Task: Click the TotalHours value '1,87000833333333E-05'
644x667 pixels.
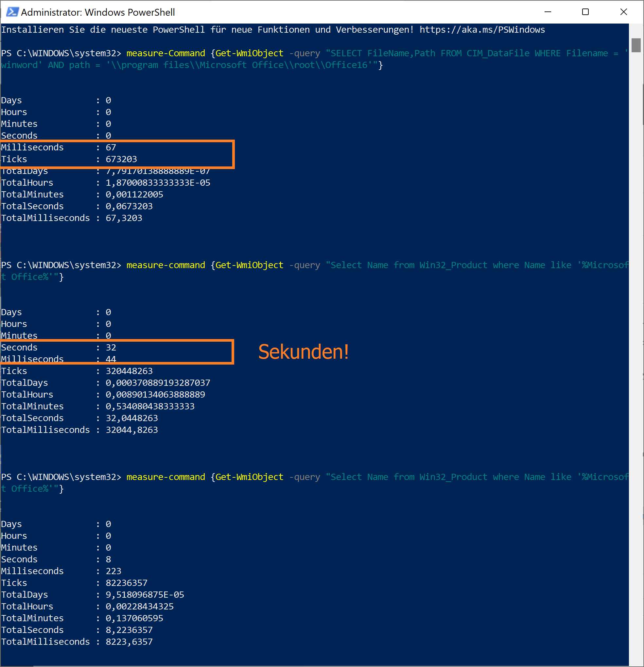Action: [158, 183]
